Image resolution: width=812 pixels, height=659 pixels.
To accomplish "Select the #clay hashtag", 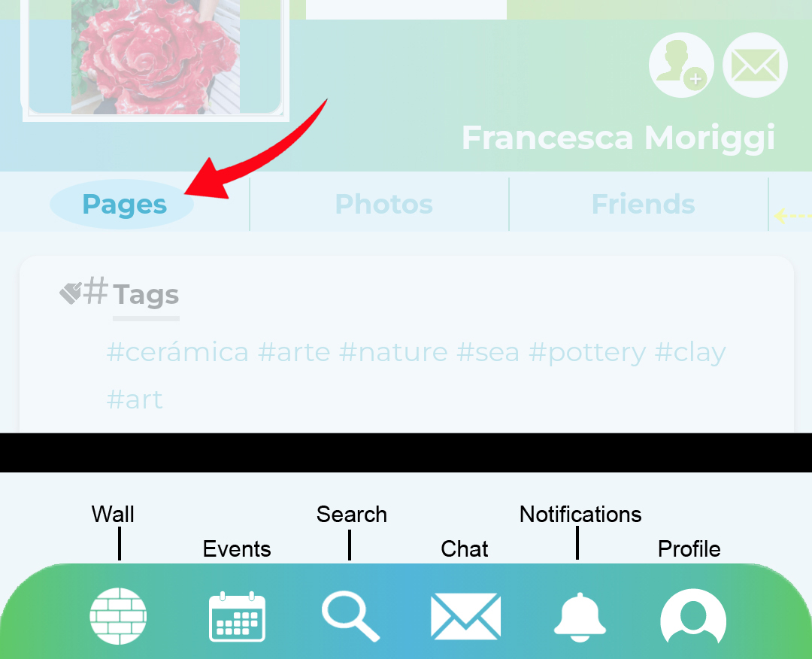I will [689, 354].
